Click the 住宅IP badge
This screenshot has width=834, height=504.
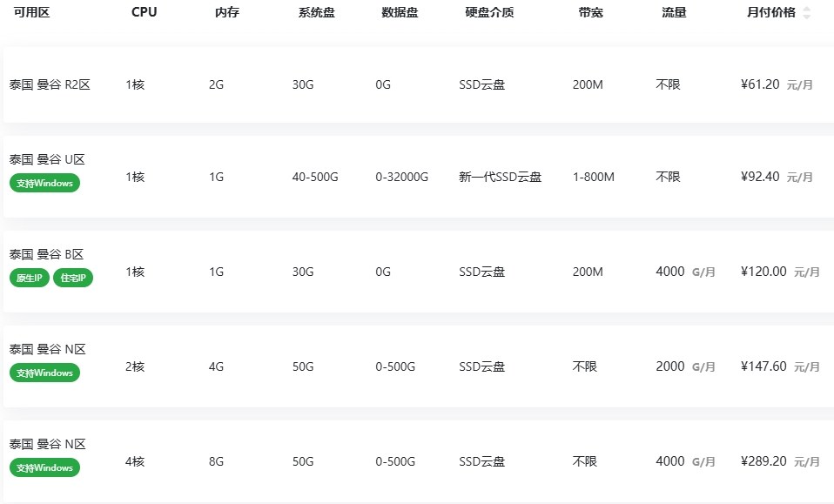[74, 279]
